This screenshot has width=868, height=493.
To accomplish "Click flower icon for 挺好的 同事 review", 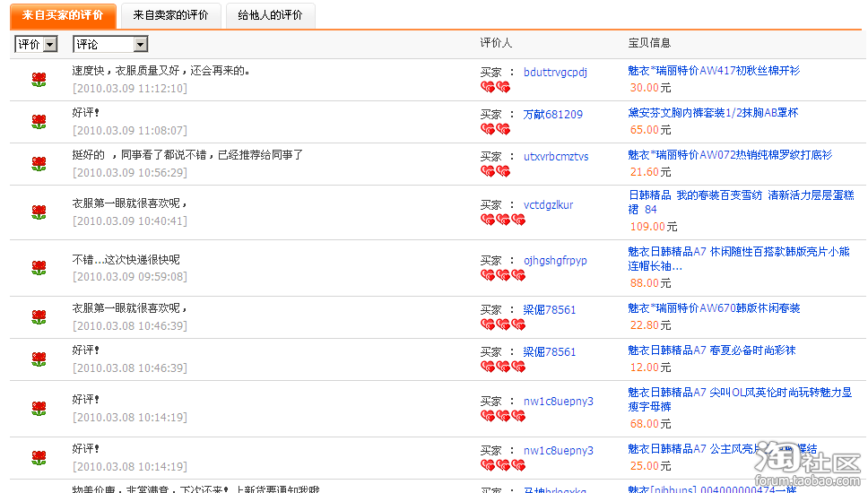I will [x=39, y=164].
